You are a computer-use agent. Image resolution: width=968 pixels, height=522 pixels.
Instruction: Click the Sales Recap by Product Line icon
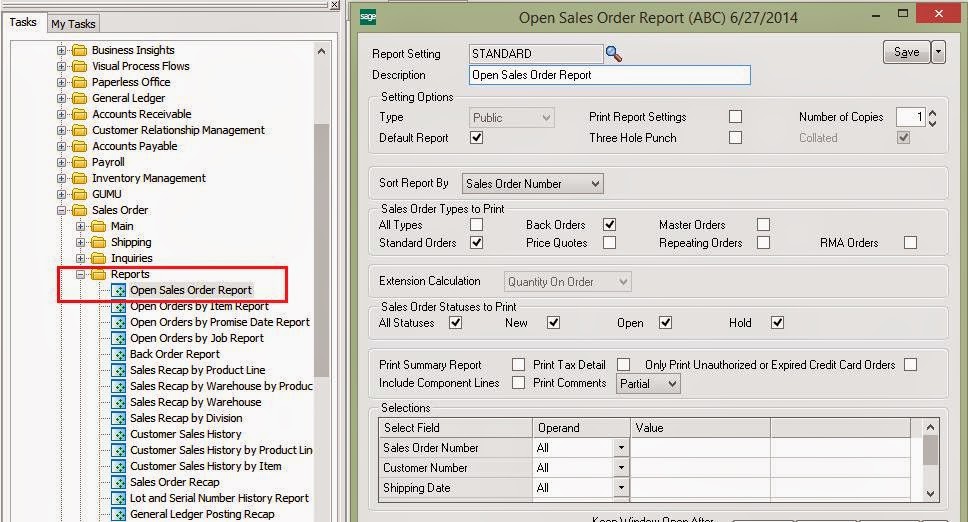tap(119, 370)
